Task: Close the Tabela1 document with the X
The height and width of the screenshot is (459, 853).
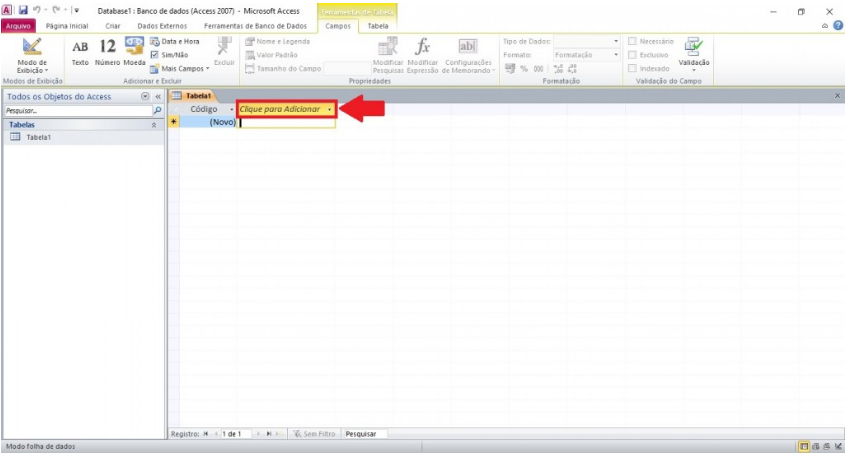Action: 837,95
